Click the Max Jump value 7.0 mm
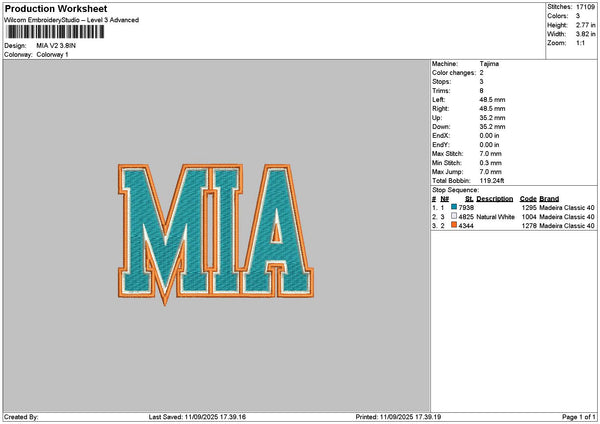 click(490, 172)
